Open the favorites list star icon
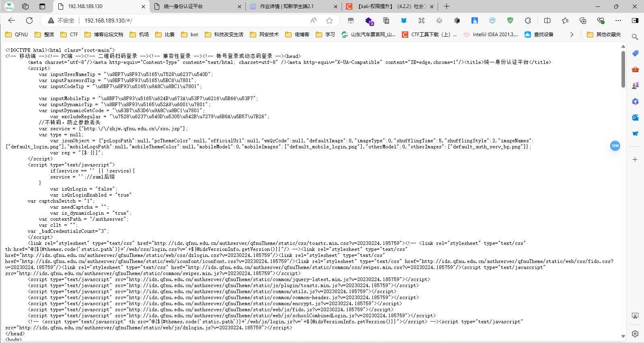 tap(565, 21)
